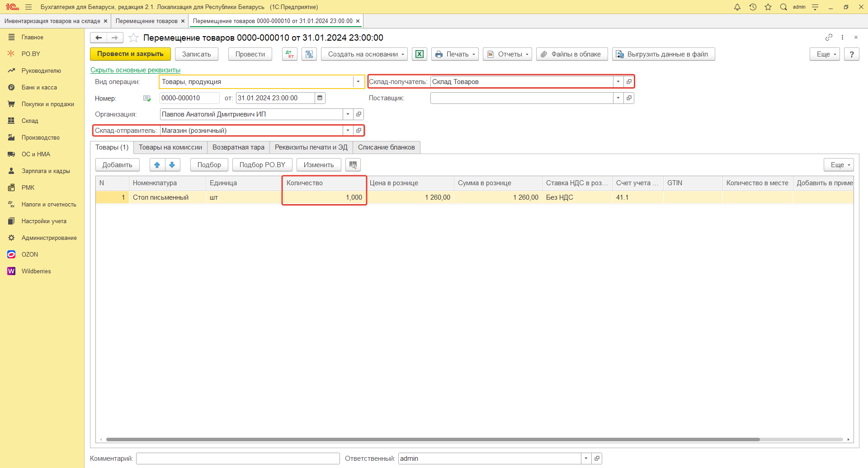Open the vertical dots options icon
Image resolution: width=868 pixels, height=468 pixels.
pyautogui.click(x=842, y=37)
